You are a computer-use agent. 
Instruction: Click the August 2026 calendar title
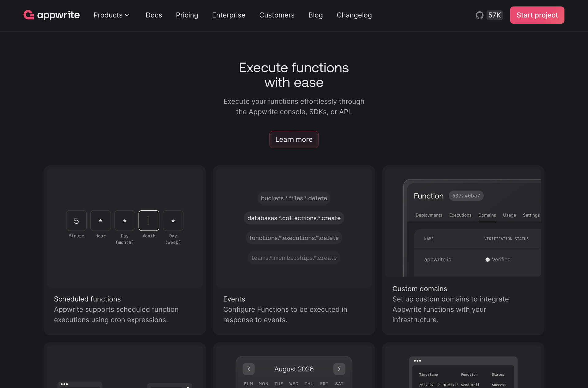[x=294, y=369]
